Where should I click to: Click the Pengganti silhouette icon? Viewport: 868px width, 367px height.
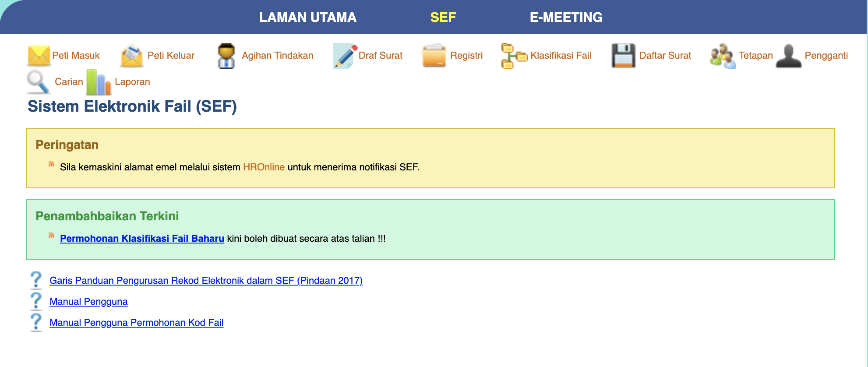pyautogui.click(x=789, y=56)
